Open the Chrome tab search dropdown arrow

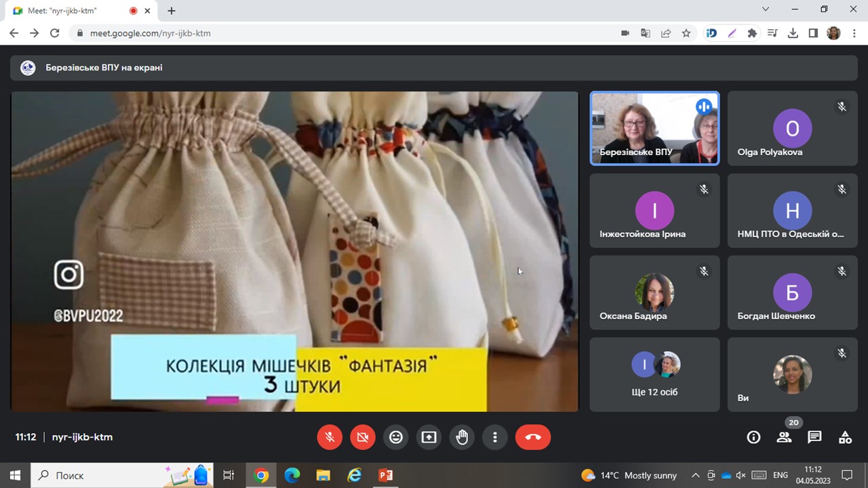click(766, 9)
